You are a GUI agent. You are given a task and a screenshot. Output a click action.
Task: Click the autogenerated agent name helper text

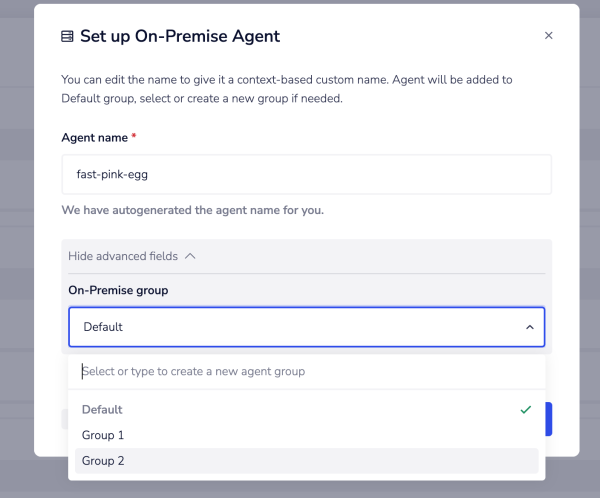(x=193, y=211)
